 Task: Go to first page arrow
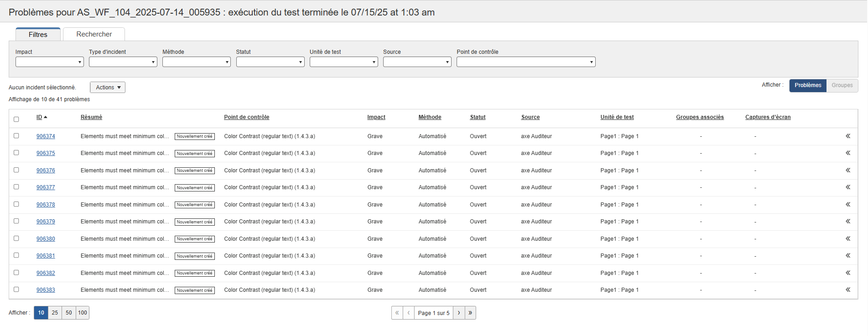(397, 313)
